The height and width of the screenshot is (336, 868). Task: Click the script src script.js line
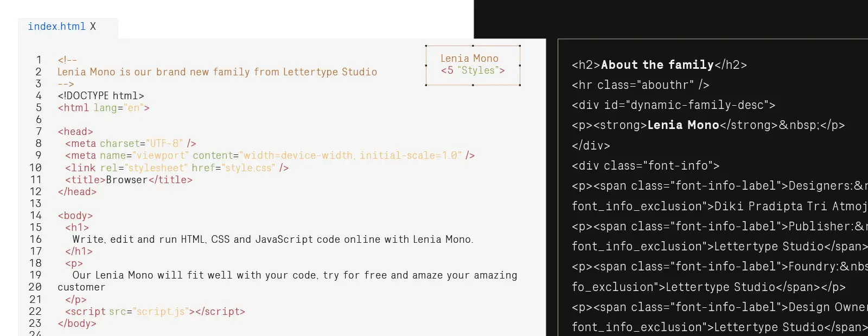[155, 311]
